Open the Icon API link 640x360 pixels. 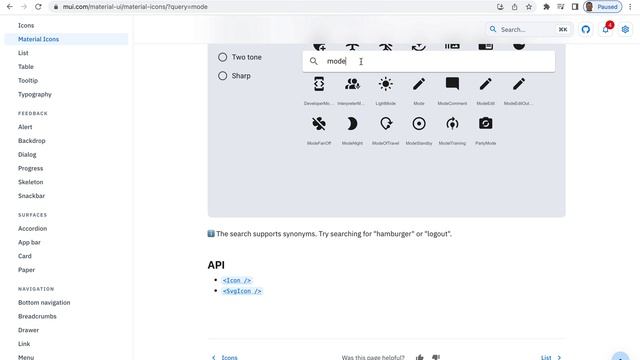(237, 280)
